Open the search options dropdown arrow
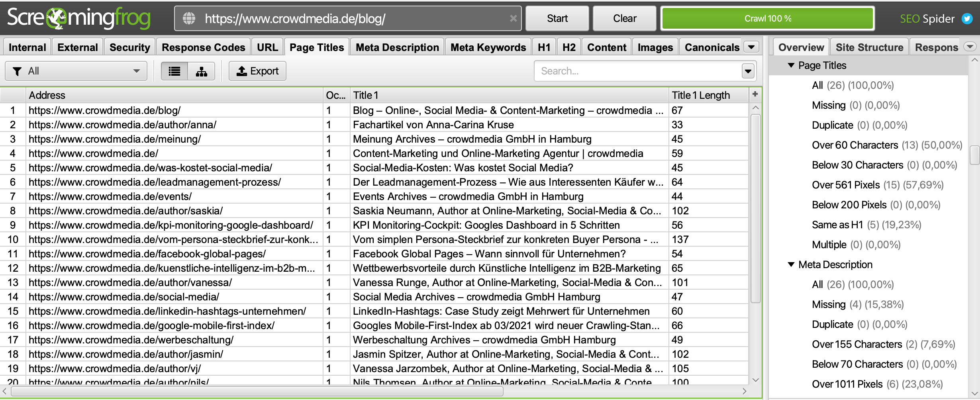The width and height of the screenshot is (980, 400). (x=748, y=71)
